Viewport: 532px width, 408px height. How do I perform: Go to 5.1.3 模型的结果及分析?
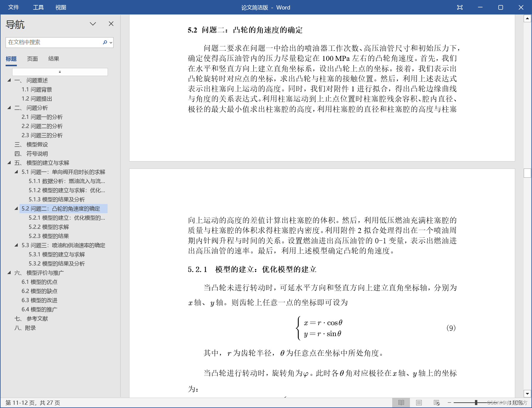click(57, 200)
